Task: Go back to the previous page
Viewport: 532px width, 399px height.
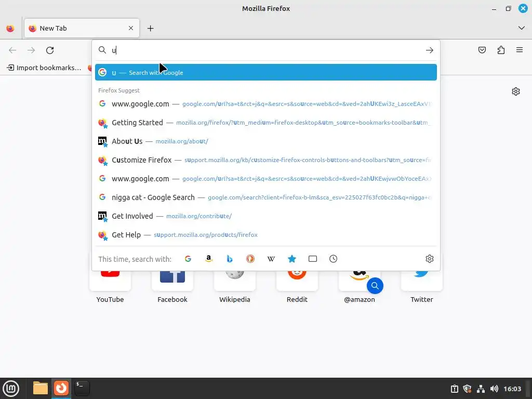Action: tap(12, 50)
